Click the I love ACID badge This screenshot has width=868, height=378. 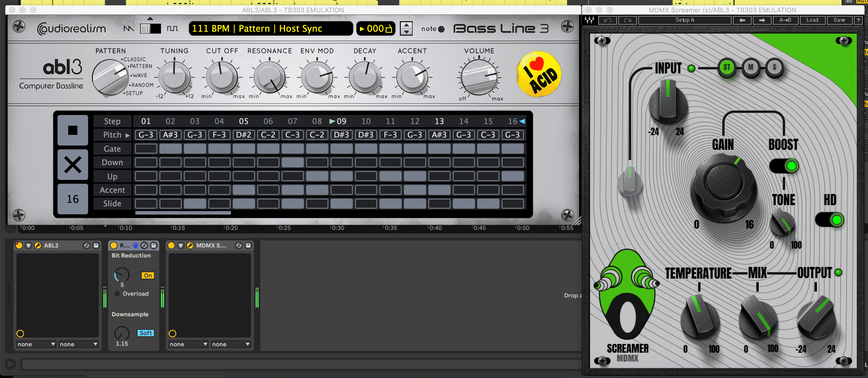pos(539,74)
